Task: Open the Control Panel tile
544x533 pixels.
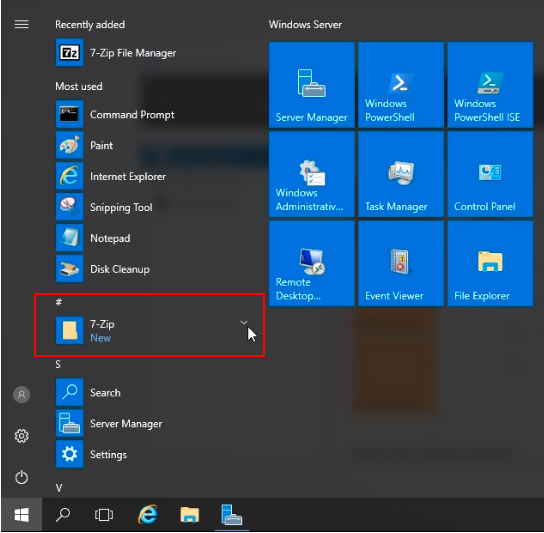Action: [x=490, y=174]
